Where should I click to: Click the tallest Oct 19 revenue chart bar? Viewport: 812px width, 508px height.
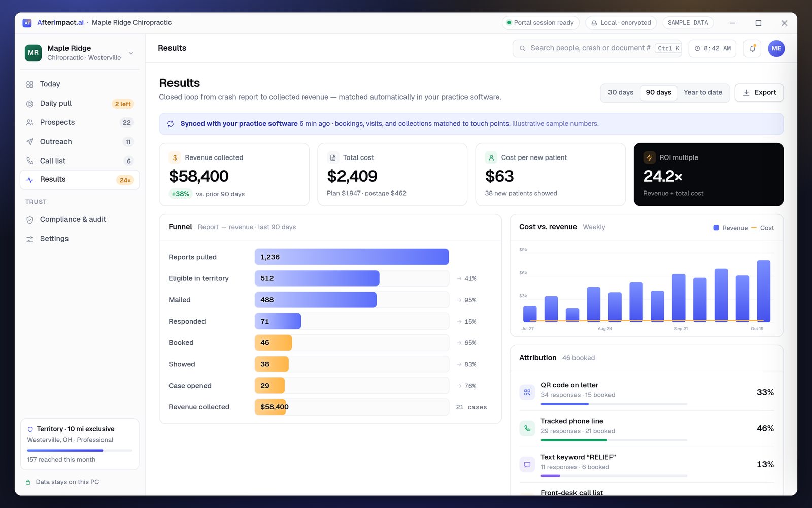(x=763, y=291)
